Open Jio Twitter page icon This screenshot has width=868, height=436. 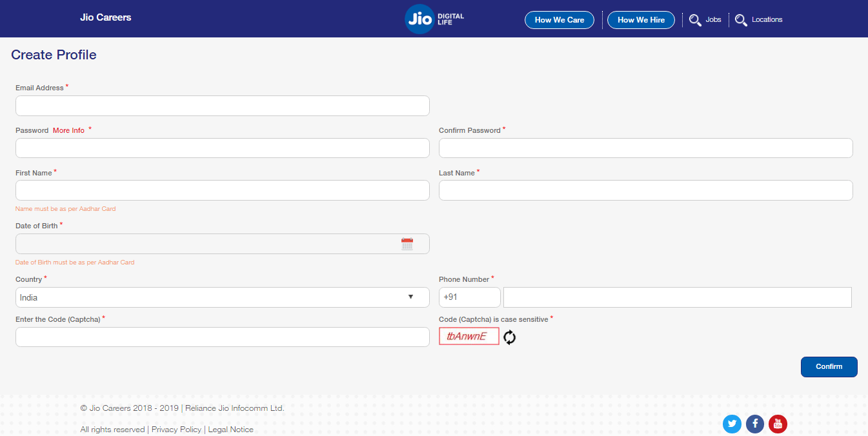732,424
